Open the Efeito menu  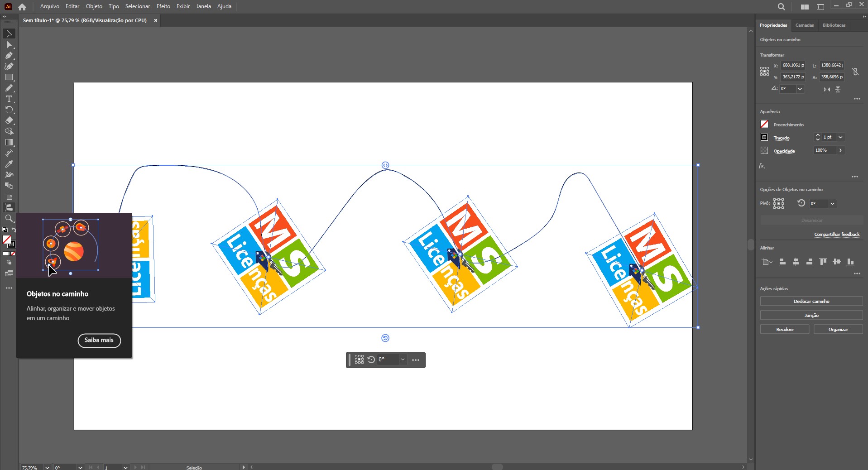coord(163,6)
